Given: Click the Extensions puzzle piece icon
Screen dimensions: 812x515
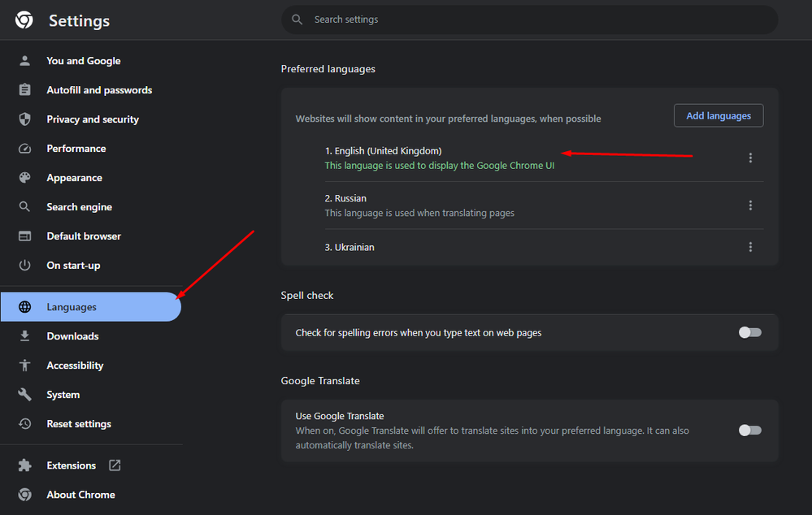Looking at the screenshot, I should [24, 465].
